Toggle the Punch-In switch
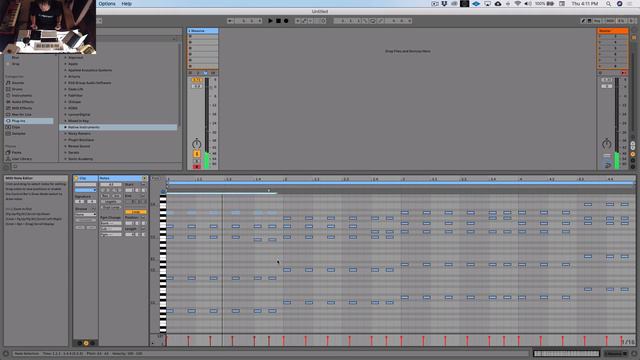The width and height of the screenshot is (640, 360). tap(365, 21)
